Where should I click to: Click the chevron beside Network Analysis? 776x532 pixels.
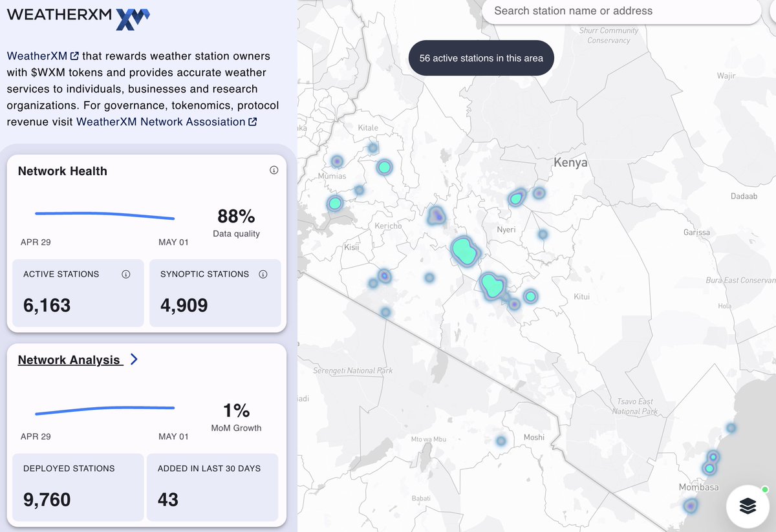tap(133, 359)
